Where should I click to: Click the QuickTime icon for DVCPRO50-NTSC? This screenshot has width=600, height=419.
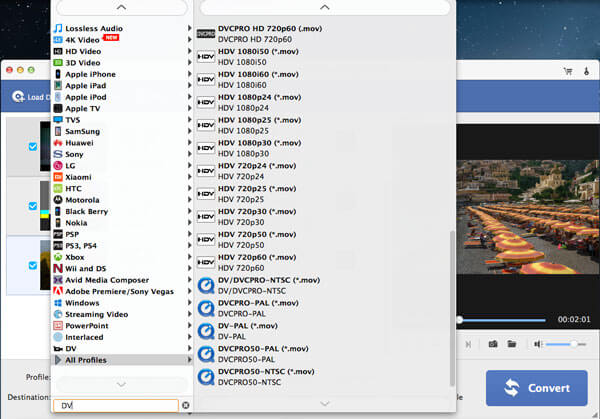click(206, 377)
